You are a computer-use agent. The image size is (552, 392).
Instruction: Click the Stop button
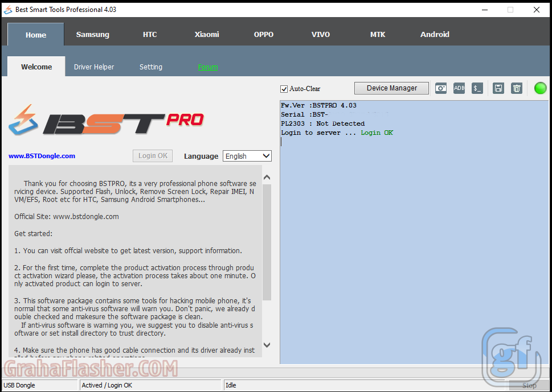point(529,385)
